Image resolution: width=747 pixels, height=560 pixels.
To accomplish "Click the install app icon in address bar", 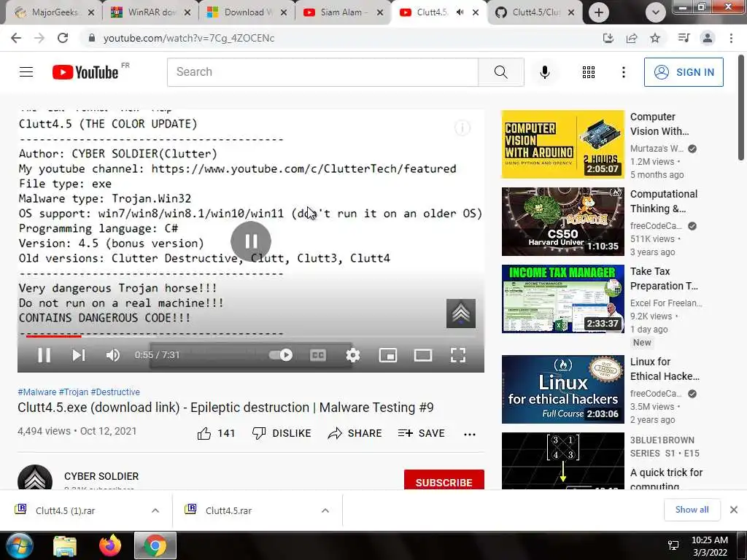I will coord(608,38).
